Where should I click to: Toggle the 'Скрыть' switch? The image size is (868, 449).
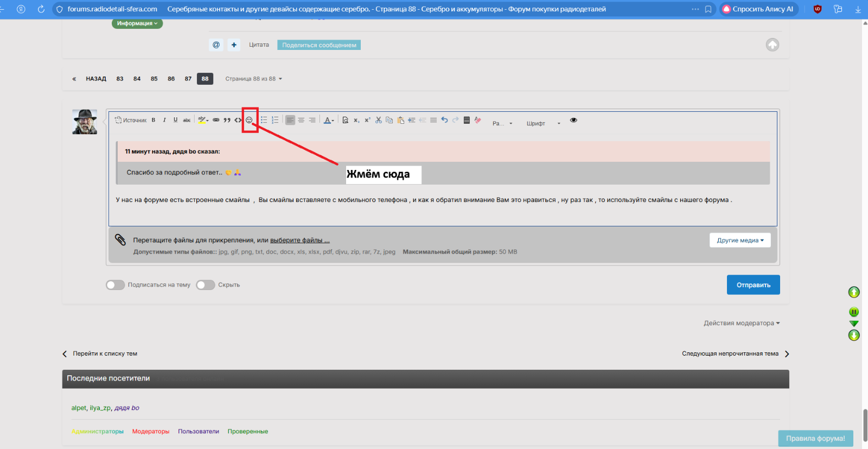click(x=205, y=285)
